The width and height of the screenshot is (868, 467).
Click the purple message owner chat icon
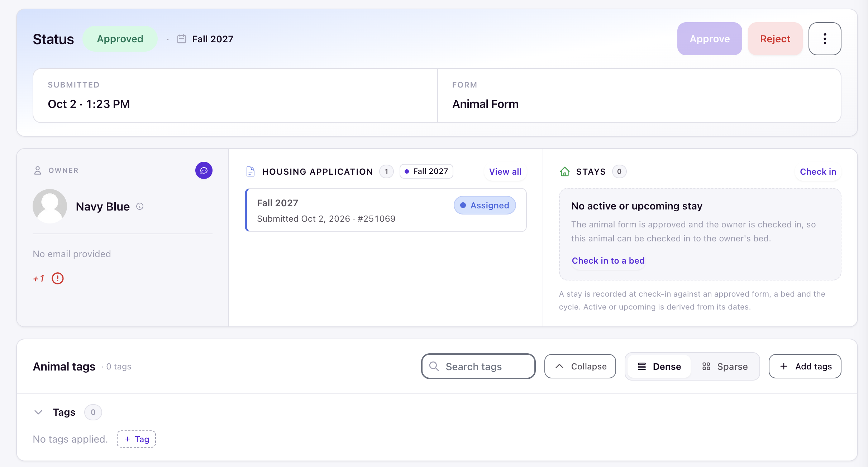[x=204, y=170]
